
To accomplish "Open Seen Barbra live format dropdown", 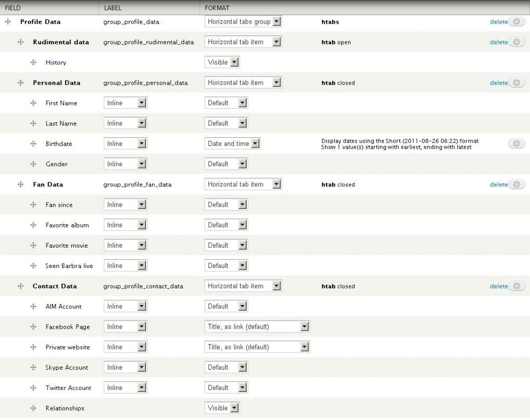I will (x=227, y=266).
